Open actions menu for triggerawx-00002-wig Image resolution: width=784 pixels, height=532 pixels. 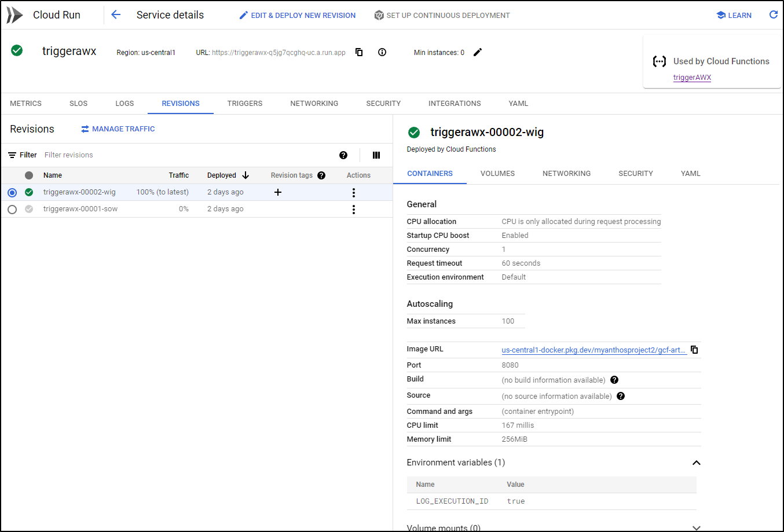354,192
